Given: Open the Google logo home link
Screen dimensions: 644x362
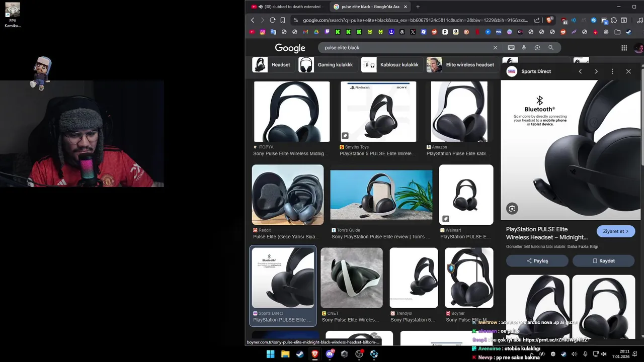Looking at the screenshot, I should [290, 48].
